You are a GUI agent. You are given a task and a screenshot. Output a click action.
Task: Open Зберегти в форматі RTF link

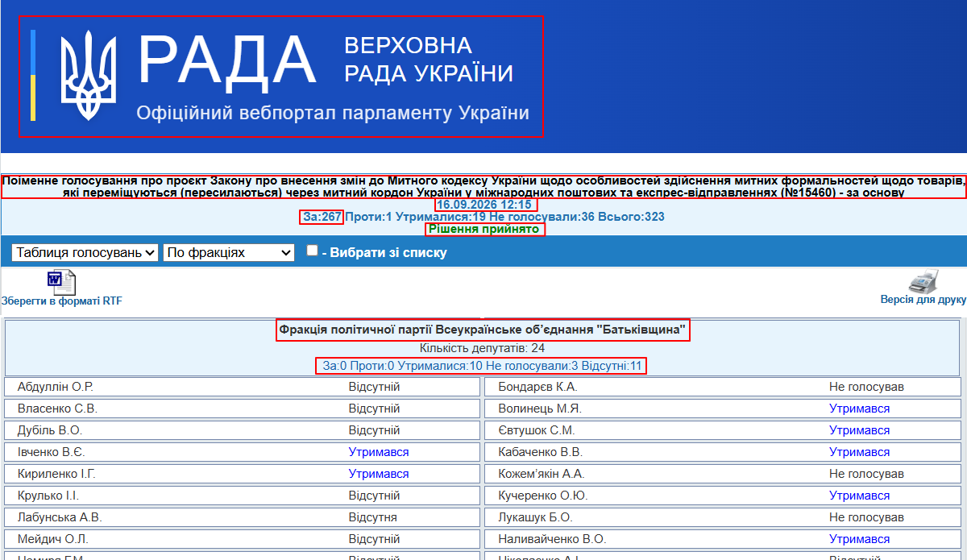[62, 301]
